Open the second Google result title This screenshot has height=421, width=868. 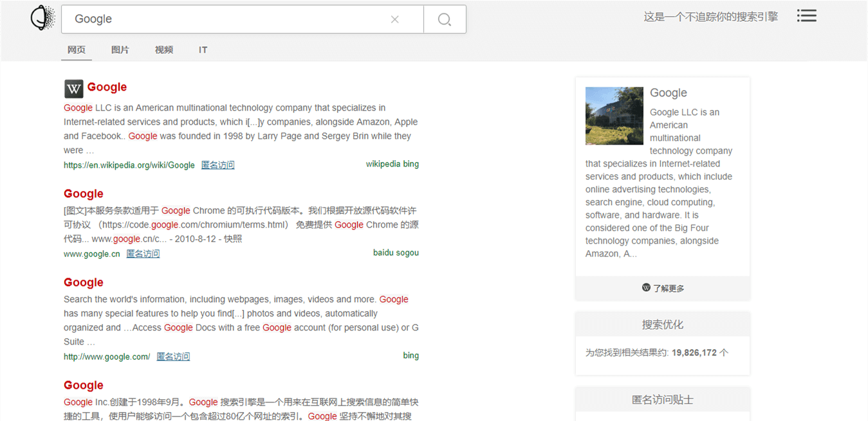click(x=84, y=194)
